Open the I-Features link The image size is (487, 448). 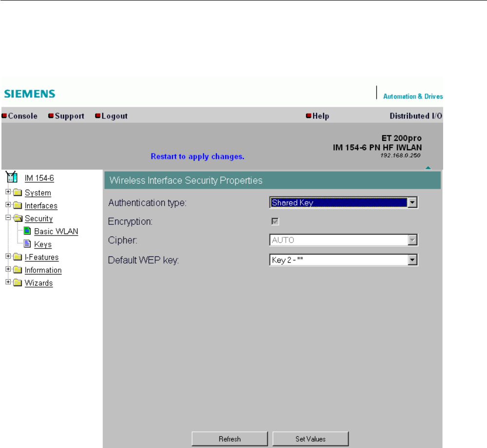[41, 257]
